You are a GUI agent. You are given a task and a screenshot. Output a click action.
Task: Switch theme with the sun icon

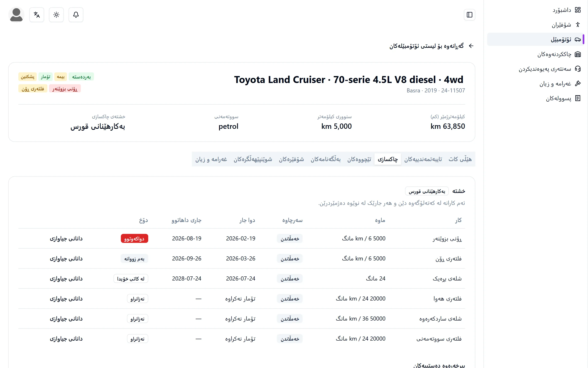(56, 15)
